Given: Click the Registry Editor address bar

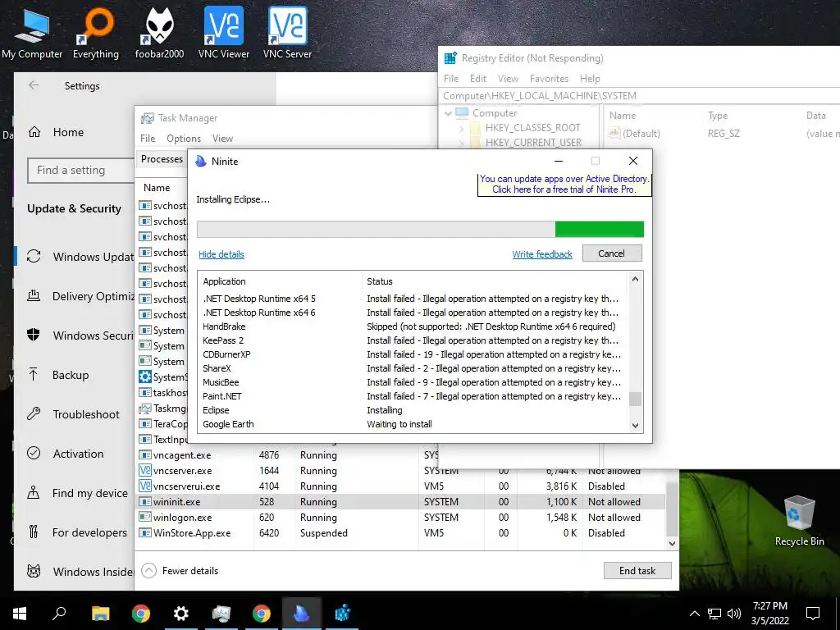Looking at the screenshot, I should 640,96.
